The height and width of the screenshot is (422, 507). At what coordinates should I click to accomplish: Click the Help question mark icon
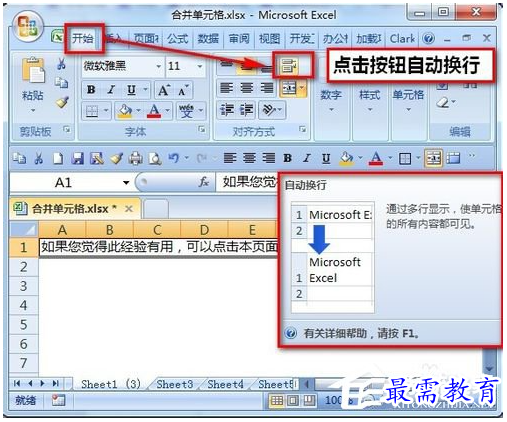click(x=429, y=39)
